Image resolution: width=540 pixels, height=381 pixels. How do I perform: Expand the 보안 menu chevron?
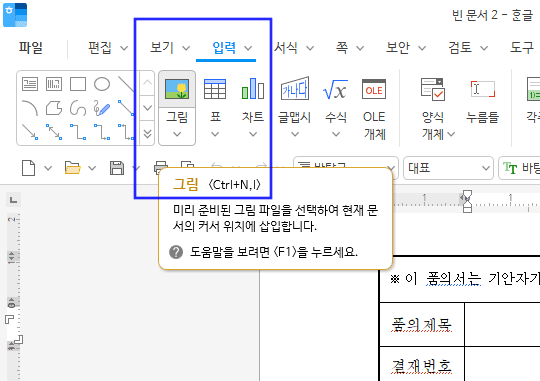pos(422,48)
